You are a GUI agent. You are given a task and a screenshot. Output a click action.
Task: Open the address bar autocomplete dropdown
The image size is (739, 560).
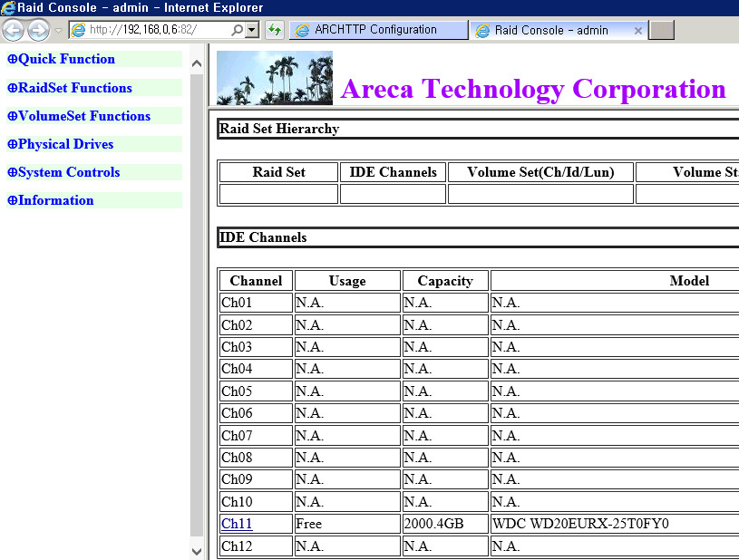tap(252, 30)
